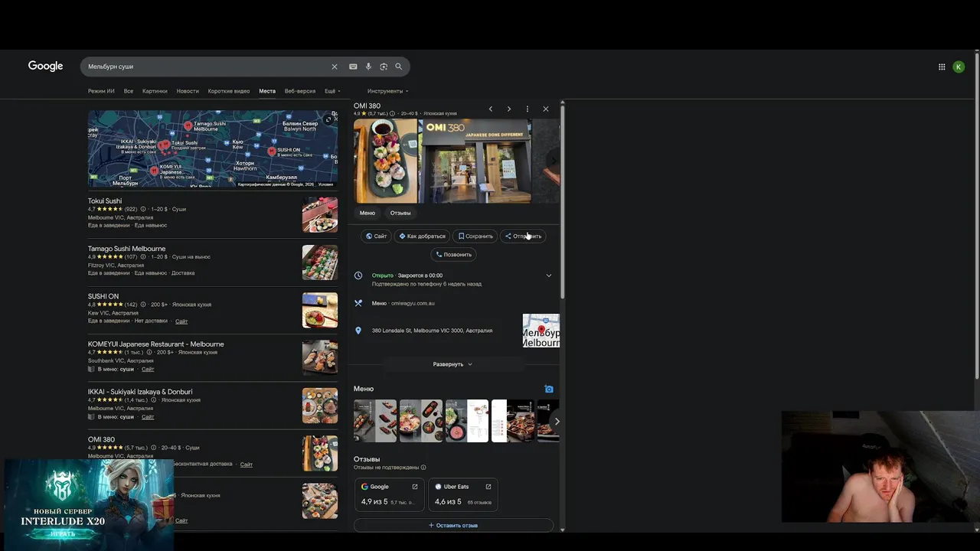Expand details with the Развернуть button

(x=452, y=364)
